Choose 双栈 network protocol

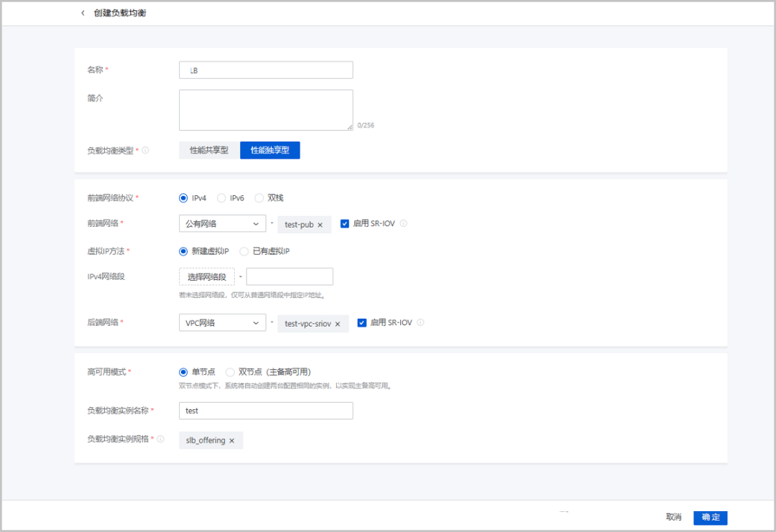259,198
